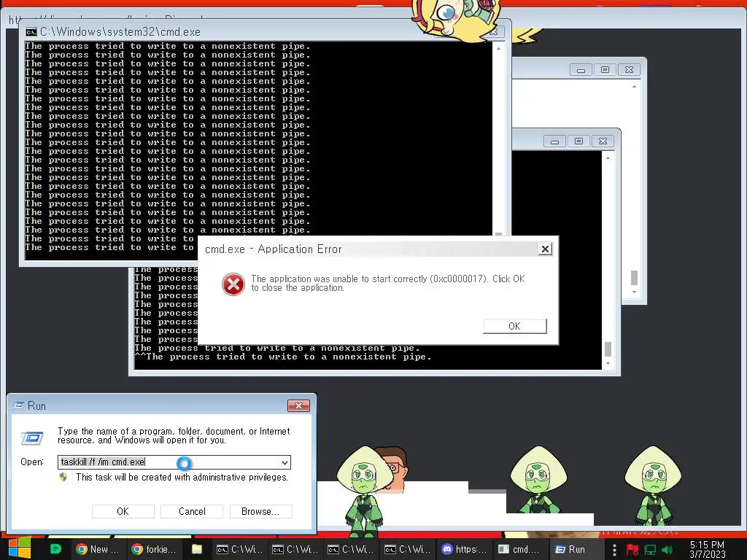This screenshot has width=747, height=560.
Task: Switch to Chrome 'New ...' taskbar button
Action: point(97,549)
